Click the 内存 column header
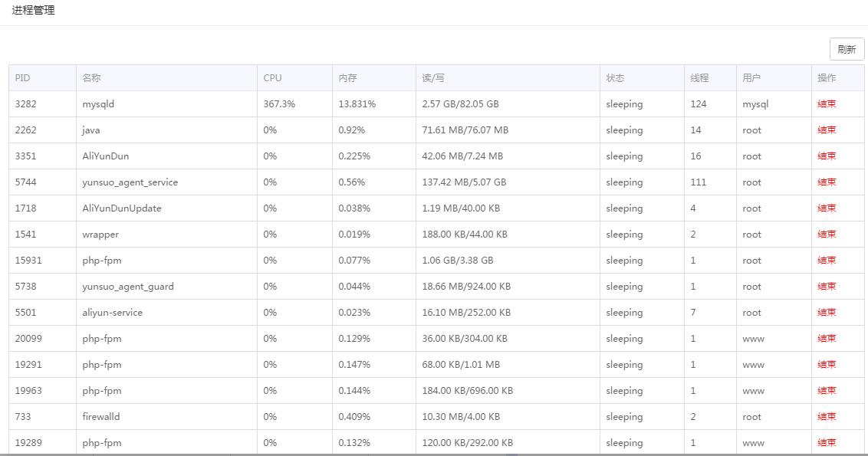Screen dimensions: 868x456 point(347,78)
